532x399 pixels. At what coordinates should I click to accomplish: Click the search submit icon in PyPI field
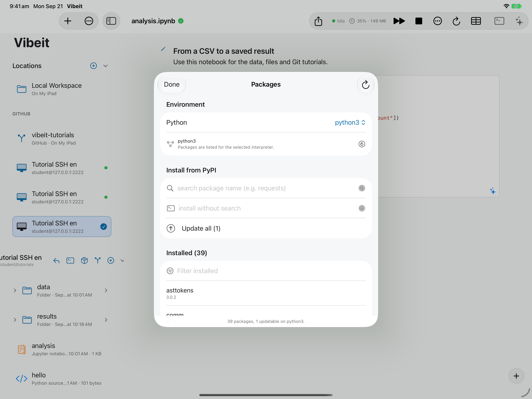click(x=362, y=188)
